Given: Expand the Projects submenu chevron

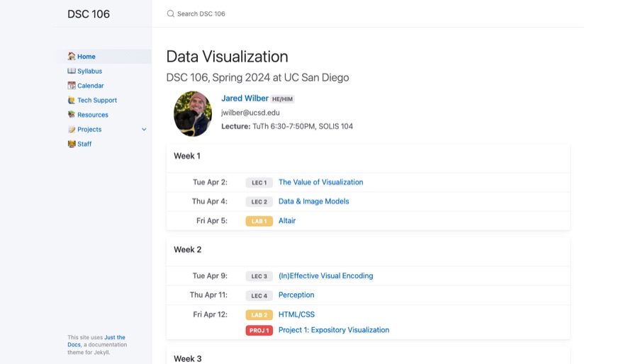Looking at the screenshot, I should pyautogui.click(x=144, y=129).
